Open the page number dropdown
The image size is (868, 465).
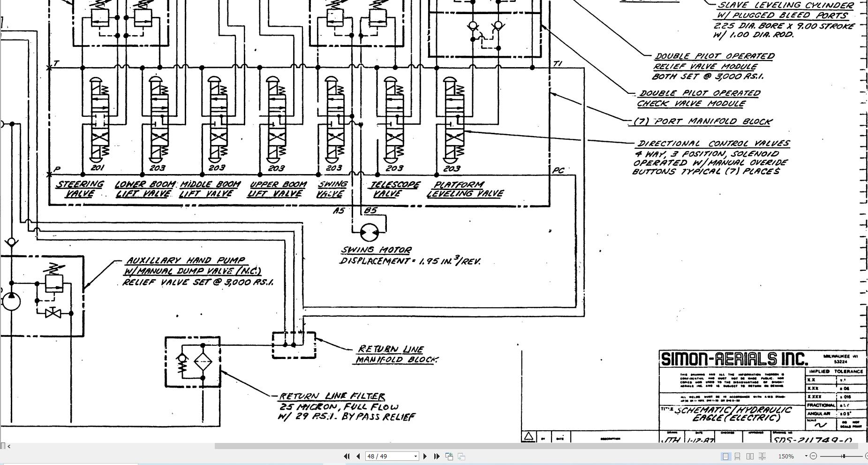click(x=415, y=456)
